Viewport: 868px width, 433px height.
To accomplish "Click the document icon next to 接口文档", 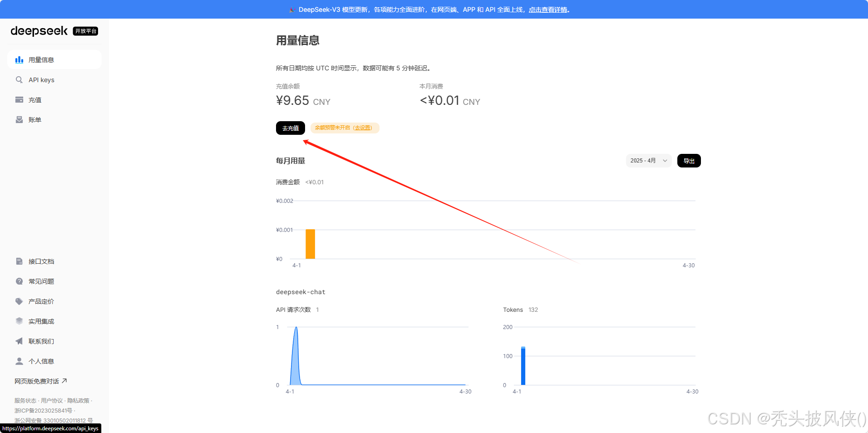I will [19, 261].
